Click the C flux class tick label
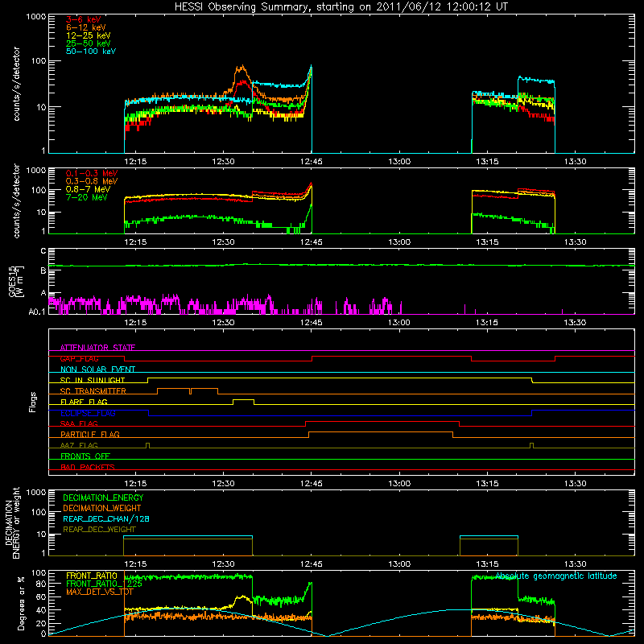Screen dimensions: 644x644 coord(43,251)
